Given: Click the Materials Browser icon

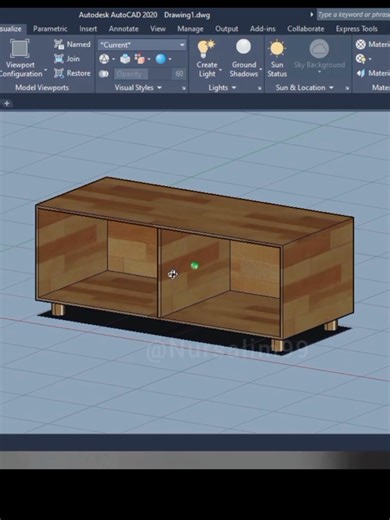Looking at the screenshot, I should pos(361,44).
